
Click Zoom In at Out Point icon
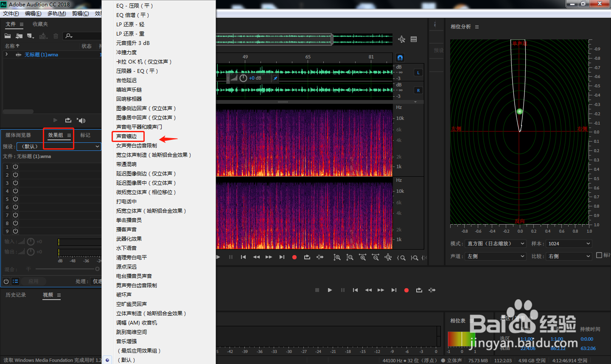tap(414, 257)
